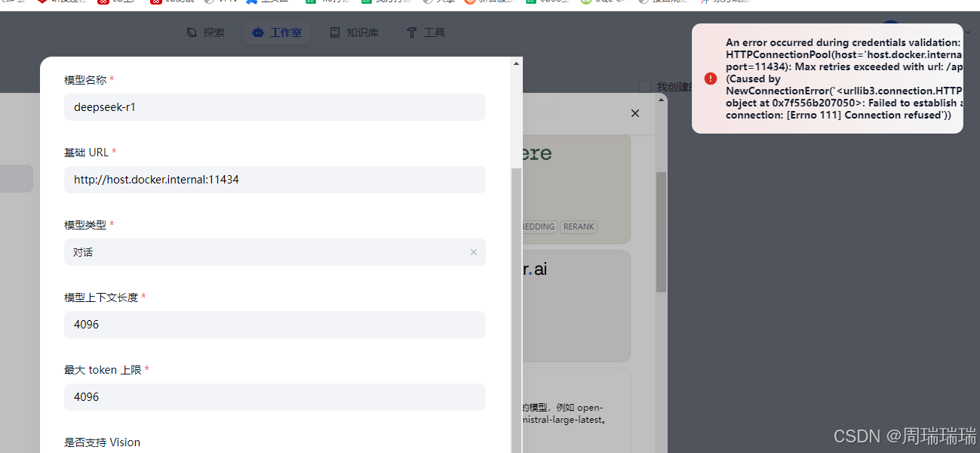The height and width of the screenshot is (453, 980).
Task: Click the credentials validation error message text
Action: [845, 79]
